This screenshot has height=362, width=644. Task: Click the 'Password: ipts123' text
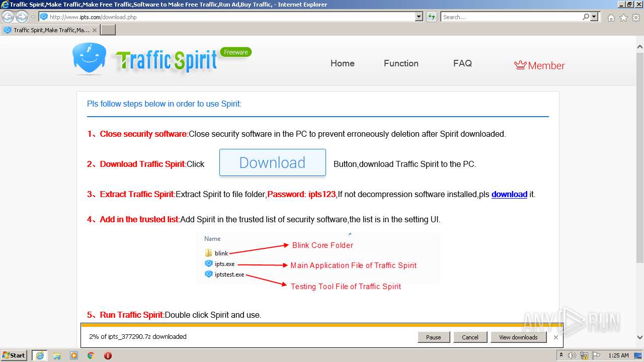pyautogui.click(x=301, y=195)
